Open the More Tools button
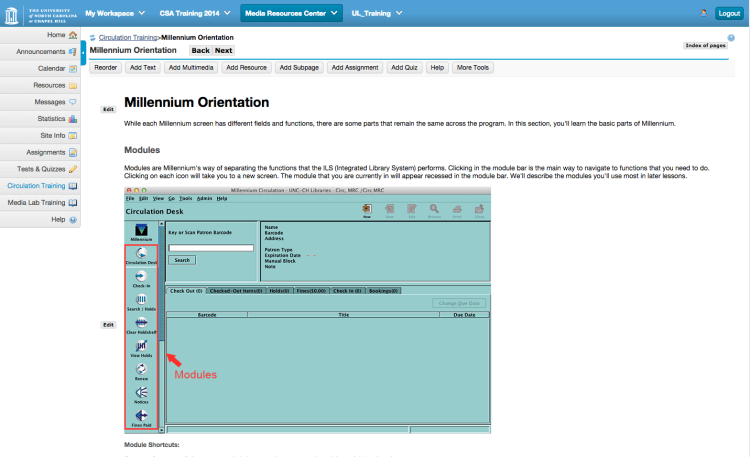Image resolution: width=750 pixels, height=457 pixels. click(472, 68)
